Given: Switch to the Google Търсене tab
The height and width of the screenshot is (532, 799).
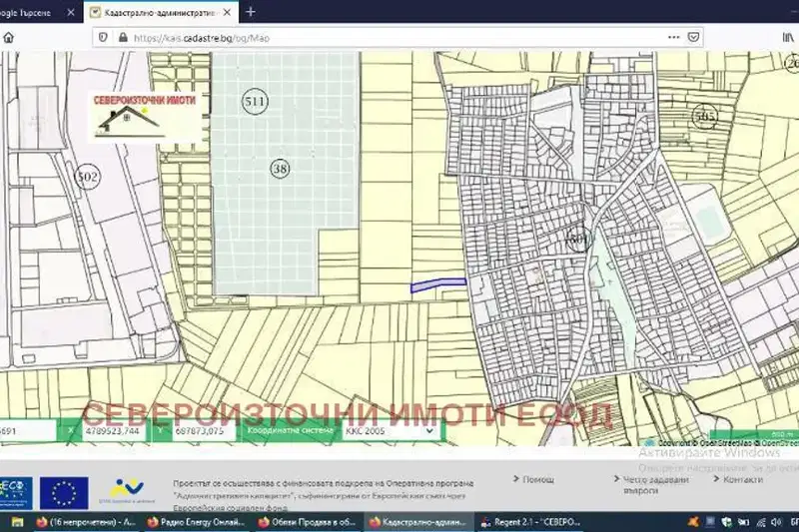Looking at the screenshot, I should coord(31,13).
